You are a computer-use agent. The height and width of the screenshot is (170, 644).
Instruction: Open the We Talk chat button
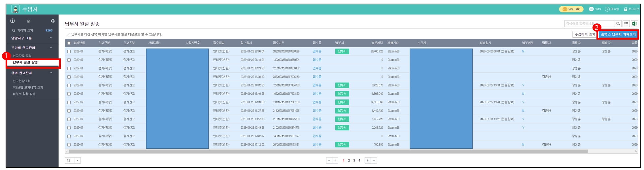[571, 9]
